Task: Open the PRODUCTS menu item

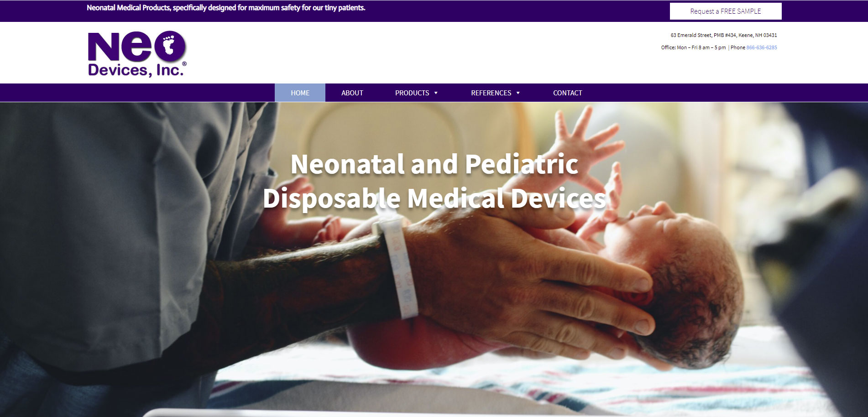Action: point(412,93)
